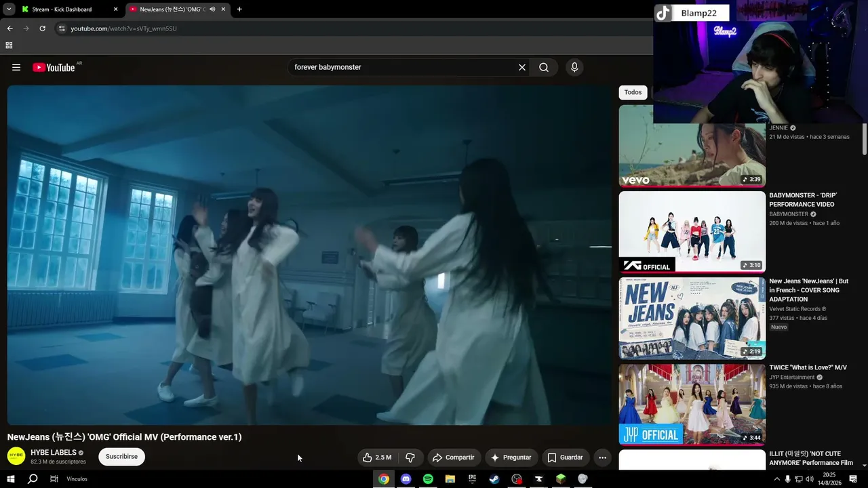Select the Todos filter chip
Image resolution: width=868 pixels, height=488 pixels.
pyautogui.click(x=633, y=92)
